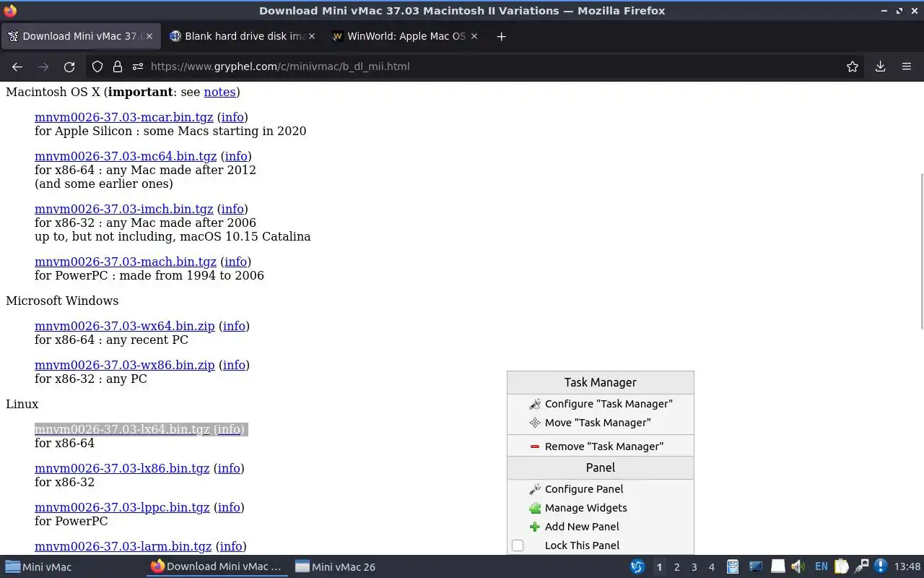Switch to WinWorld: Apple Mac OS tab
924x578 pixels.
406,36
